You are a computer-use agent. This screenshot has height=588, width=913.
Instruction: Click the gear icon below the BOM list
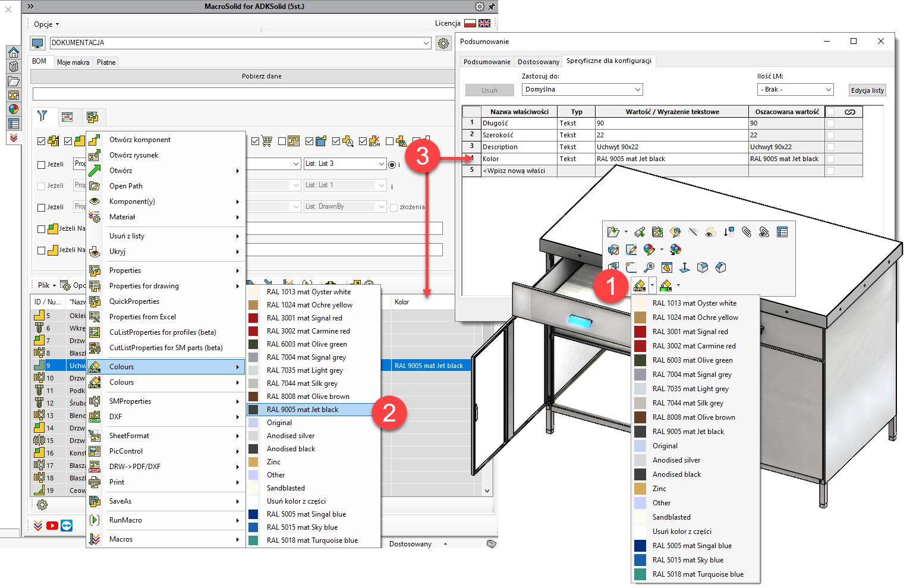click(x=42, y=505)
